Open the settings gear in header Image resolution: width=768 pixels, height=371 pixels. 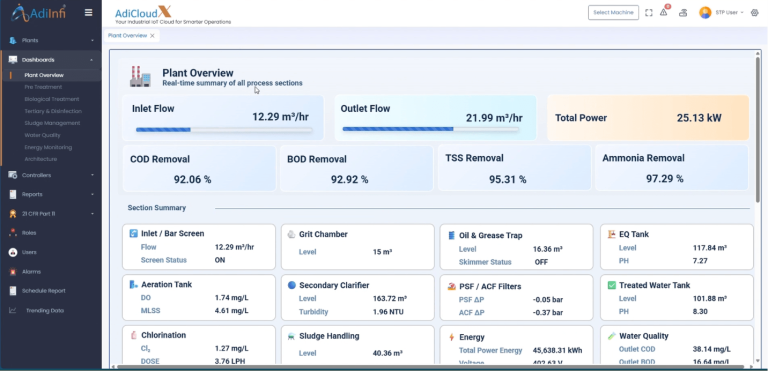[x=754, y=13]
